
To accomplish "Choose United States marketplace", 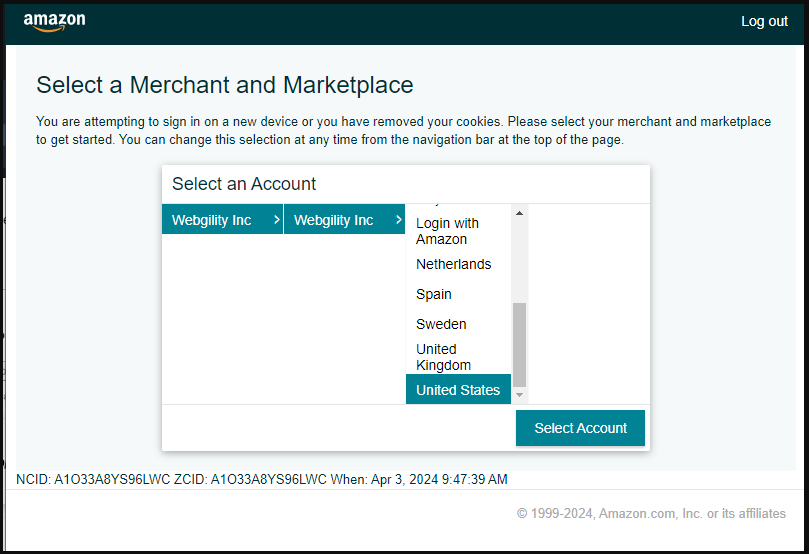I will pyautogui.click(x=458, y=389).
